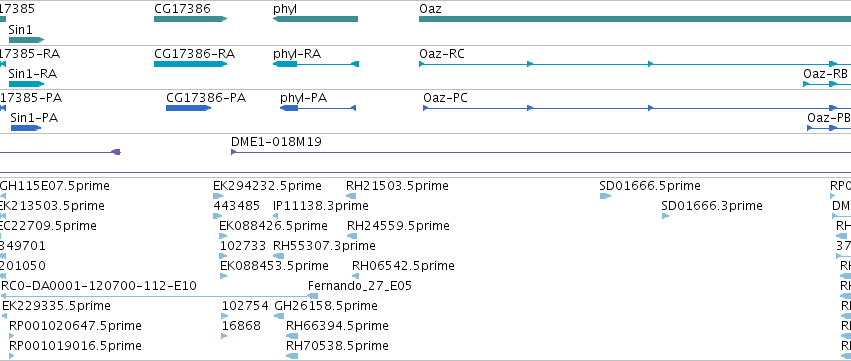Click the DME1-018M19 clone start marker
851x361 pixels.
click(x=233, y=152)
